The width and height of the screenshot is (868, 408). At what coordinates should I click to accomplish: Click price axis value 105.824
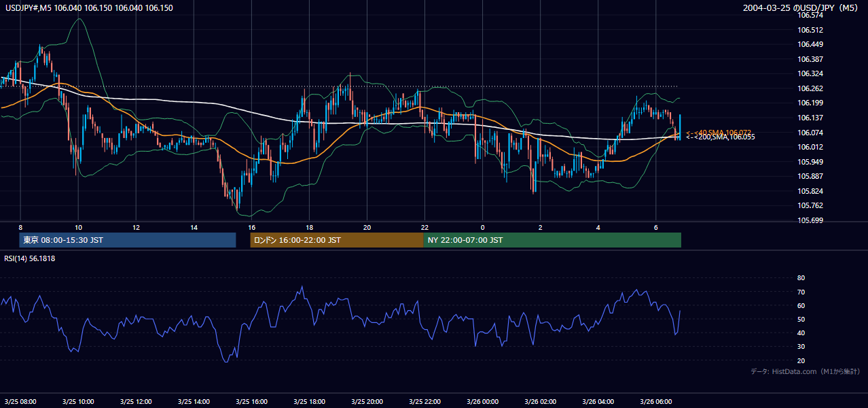coord(811,191)
